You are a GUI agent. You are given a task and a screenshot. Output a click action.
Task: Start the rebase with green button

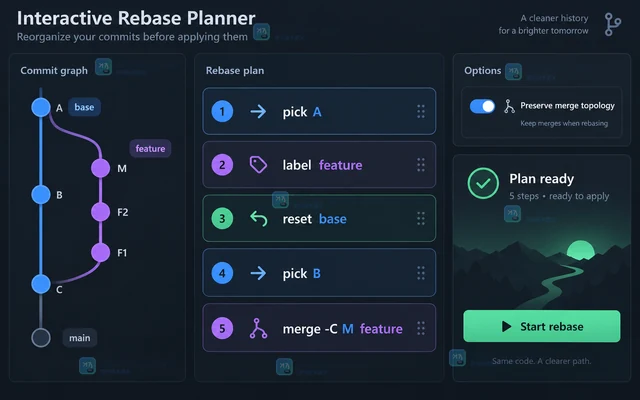[x=542, y=326]
